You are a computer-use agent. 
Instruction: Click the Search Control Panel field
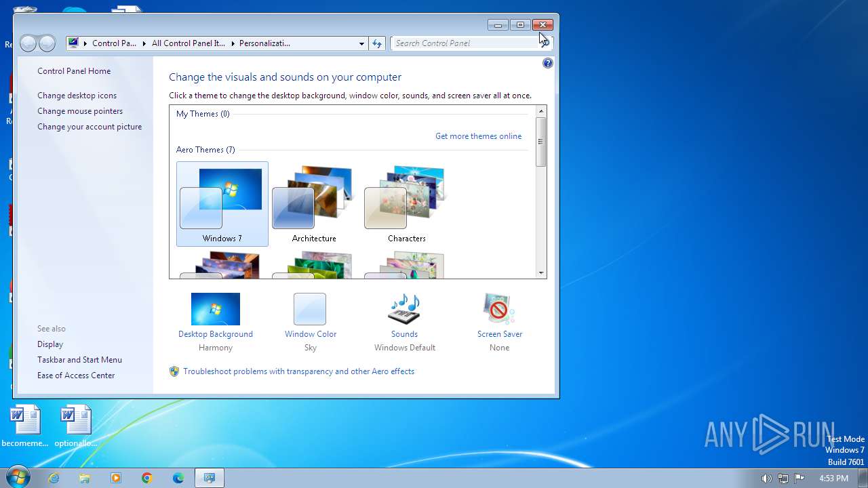[467, 43]
